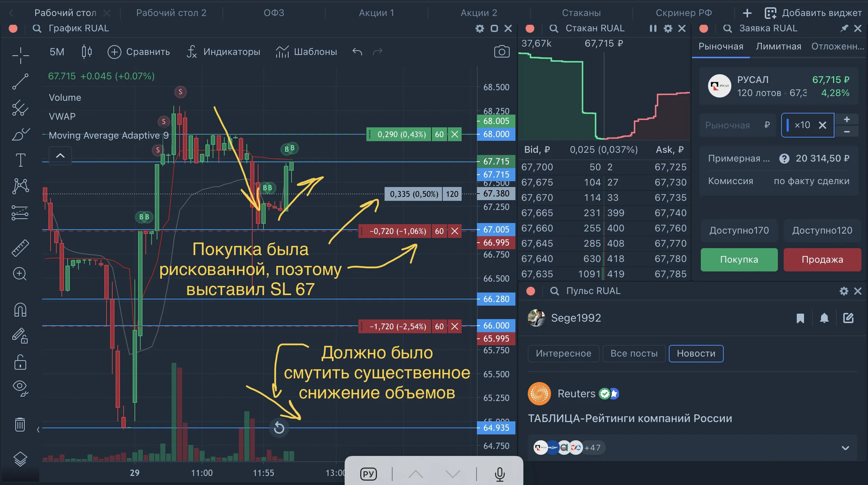Search instrument in Заявка RUAL widget
The width and height of the screenshot is (868, 485).
tap(727, 28)
